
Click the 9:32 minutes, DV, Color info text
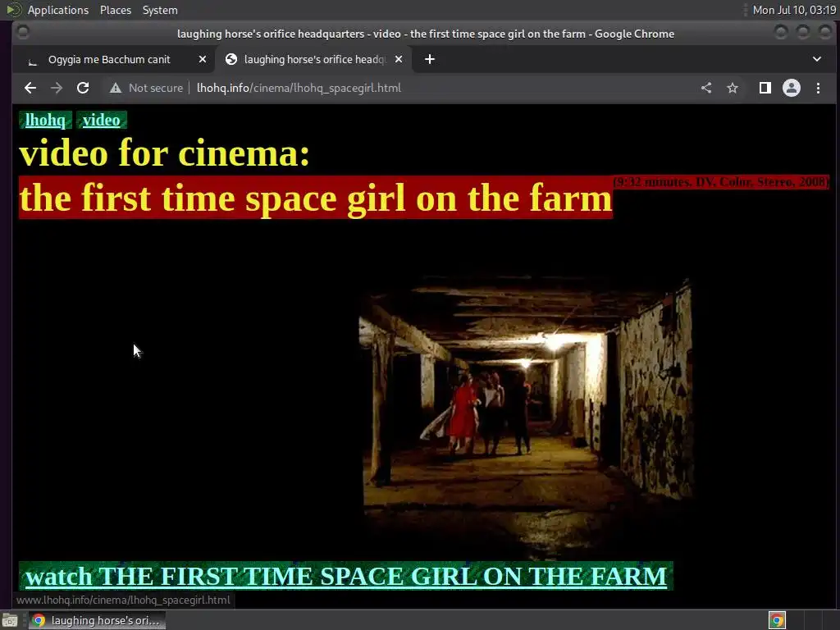pos(721,182)
